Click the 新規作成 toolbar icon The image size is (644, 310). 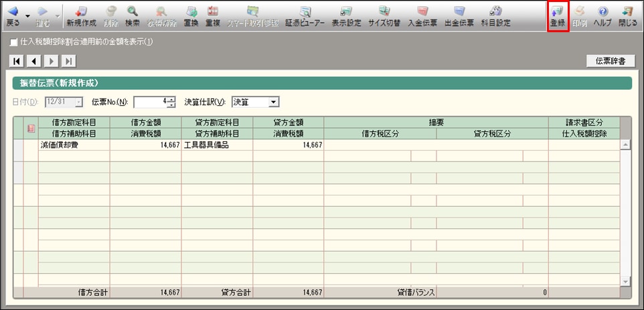point(81,15)
